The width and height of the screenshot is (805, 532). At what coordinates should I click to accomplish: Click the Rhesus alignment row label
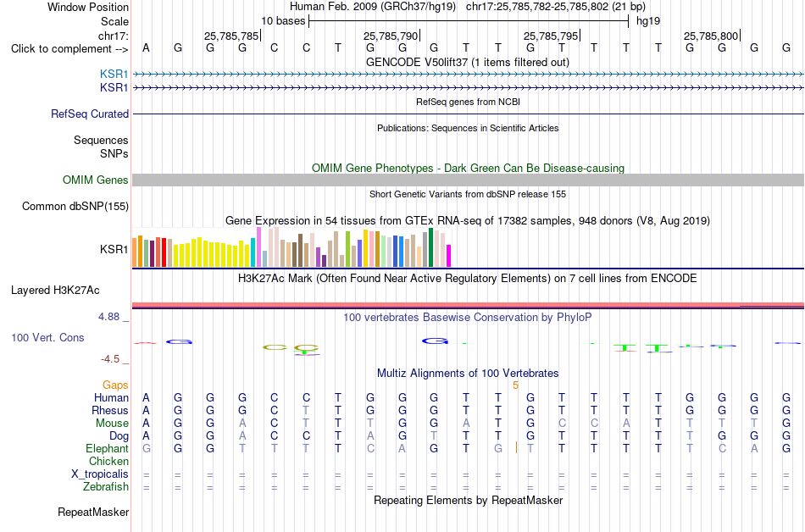pyautogui.click(x=110, y=411)
